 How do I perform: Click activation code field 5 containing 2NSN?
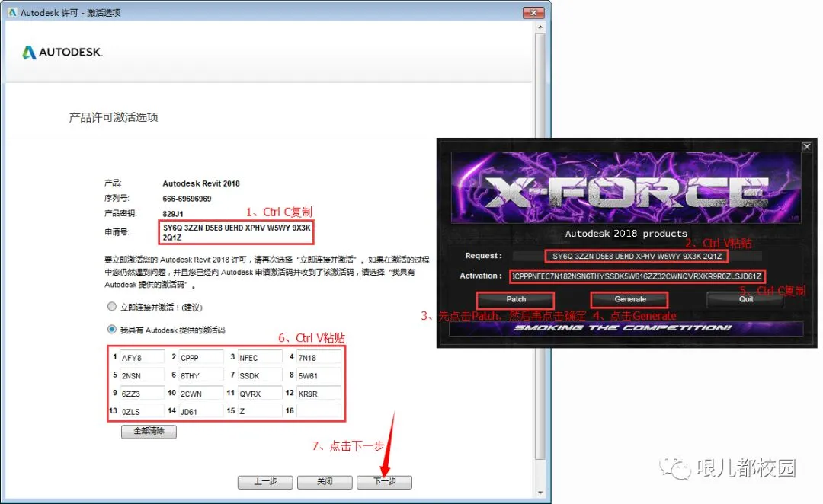pos(142,375)
